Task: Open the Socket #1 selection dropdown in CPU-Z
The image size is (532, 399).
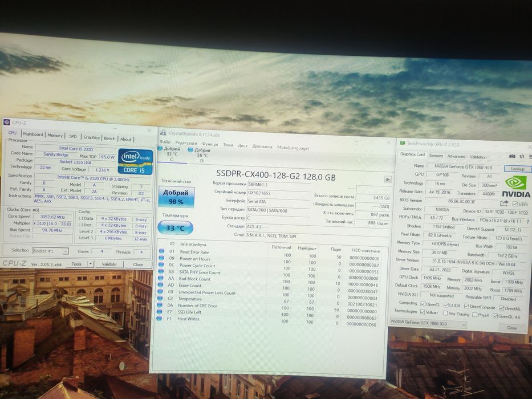Action: (51, 251)
